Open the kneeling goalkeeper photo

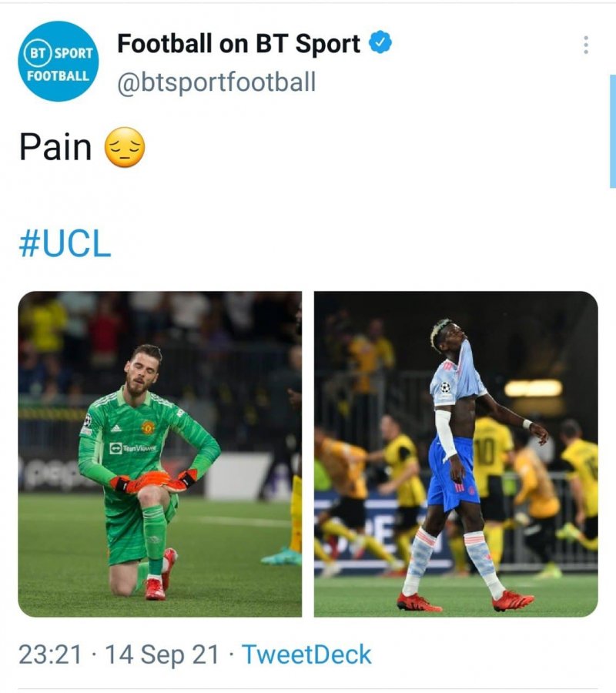click(160, 454)
